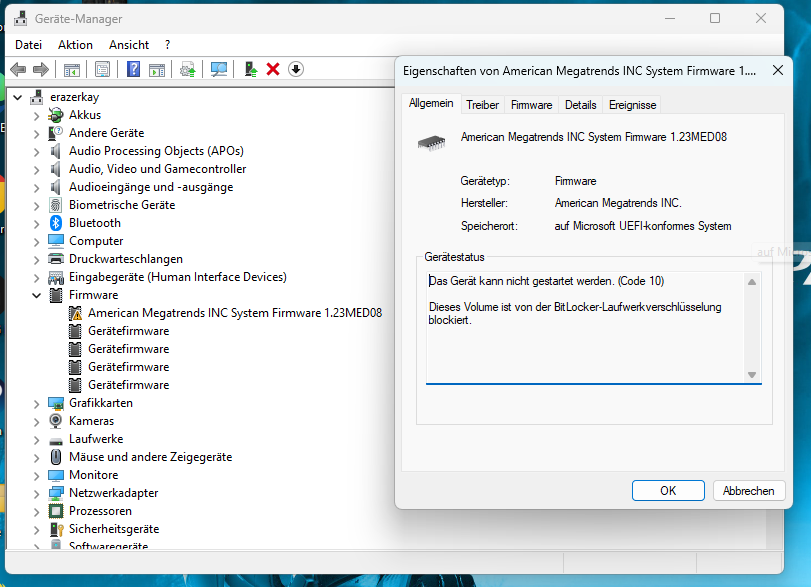Image resolution: width=811 pixels, height=587 pixels.
Task: Click the red X uninstall device icon
Action: pos(272,69)
